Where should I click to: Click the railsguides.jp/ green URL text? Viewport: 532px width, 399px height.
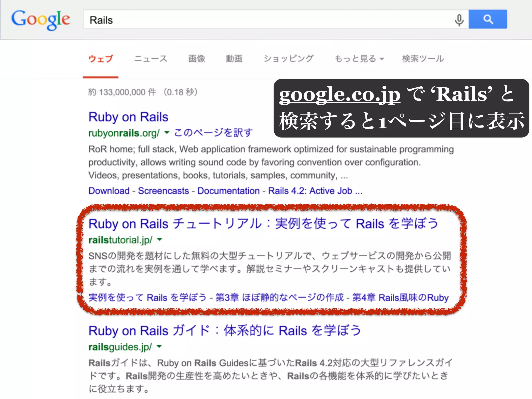[120, 347]
